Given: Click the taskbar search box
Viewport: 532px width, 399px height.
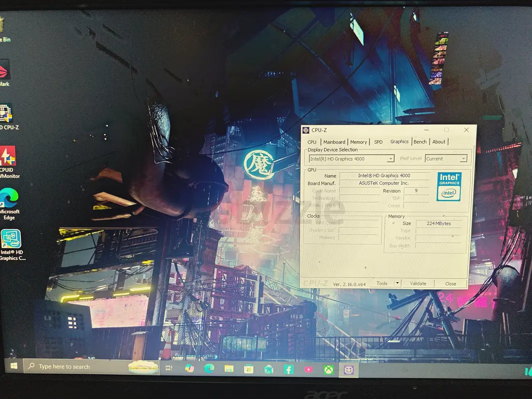Looking at the screenshot, I should (91, 367).
